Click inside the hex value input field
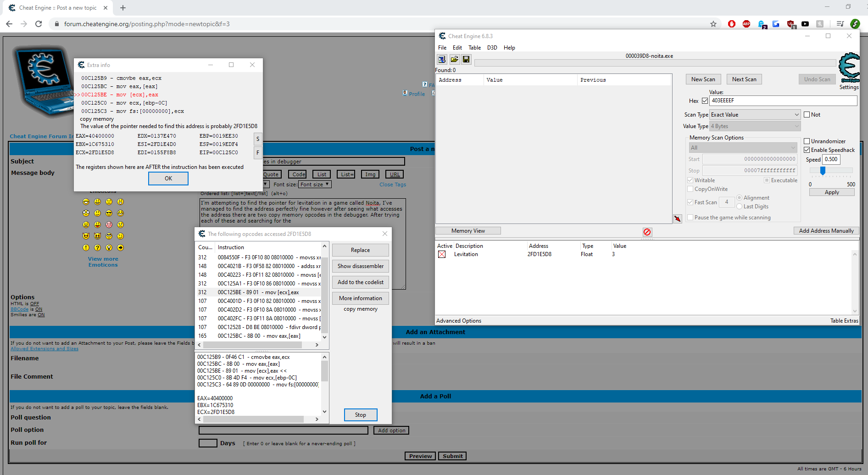The image size is (868, 475). click(x=784, y=101)
